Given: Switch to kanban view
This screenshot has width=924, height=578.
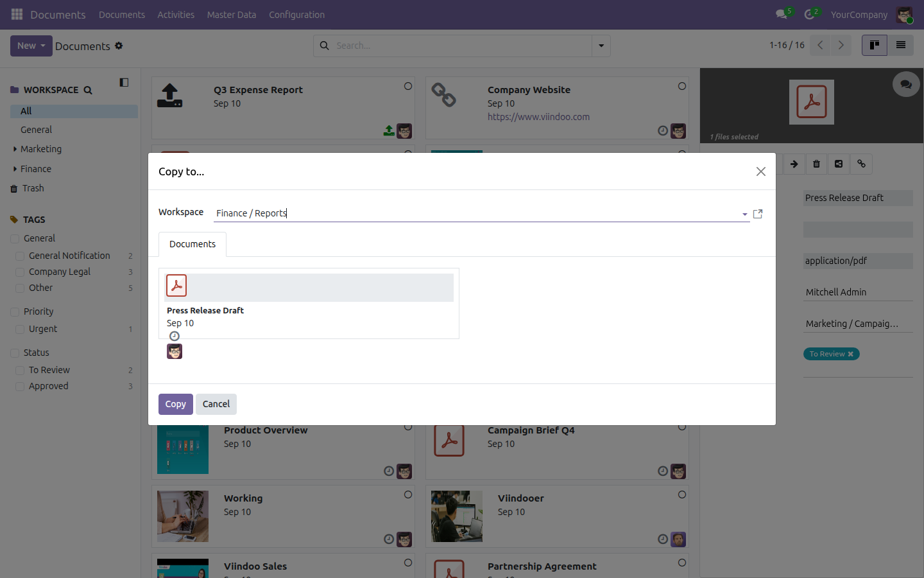Looking at the screenshot, I should tap(875, 45).
